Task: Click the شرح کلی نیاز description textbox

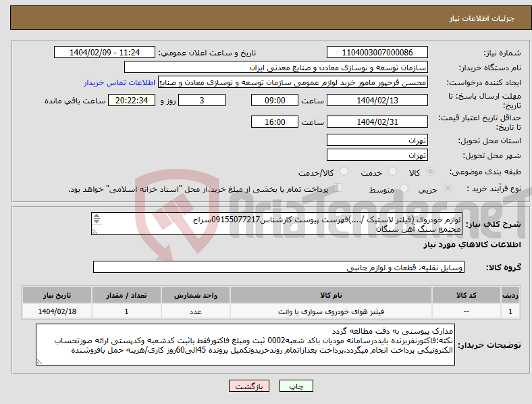Action: [x=277, y=224]
